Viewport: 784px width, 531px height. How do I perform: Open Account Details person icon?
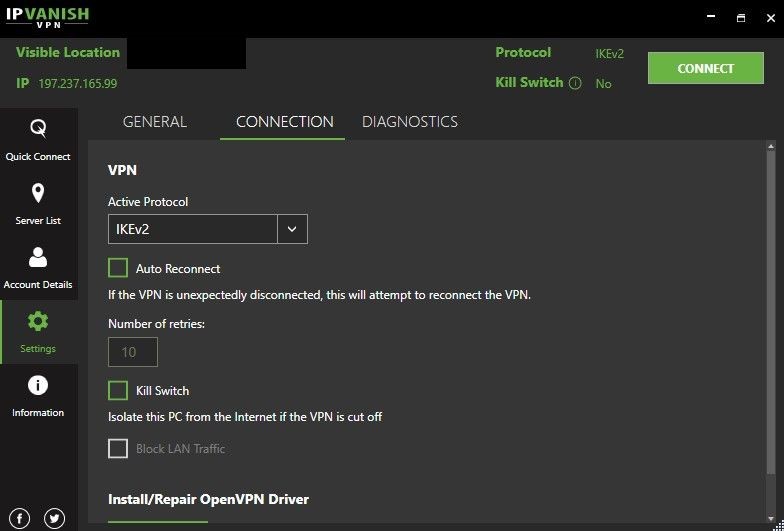point(38,258)
